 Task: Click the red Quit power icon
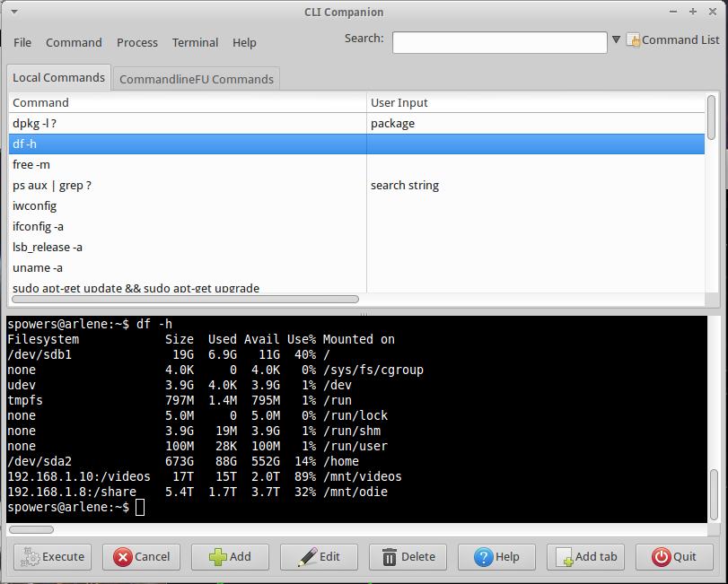click(662, 557)
